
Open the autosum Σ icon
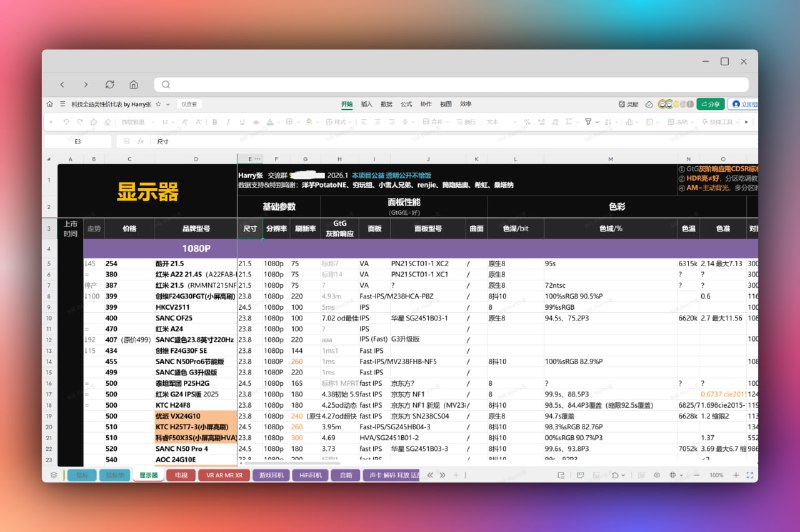click(569, 122)
